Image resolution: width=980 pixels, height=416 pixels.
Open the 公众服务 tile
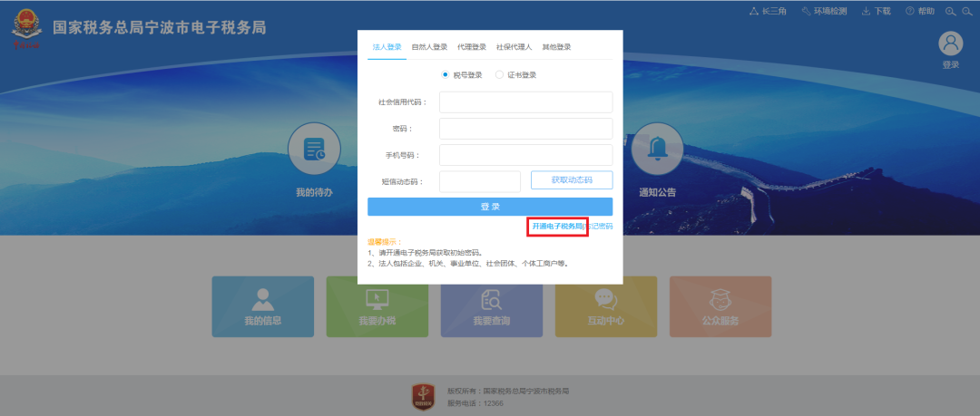720,306
